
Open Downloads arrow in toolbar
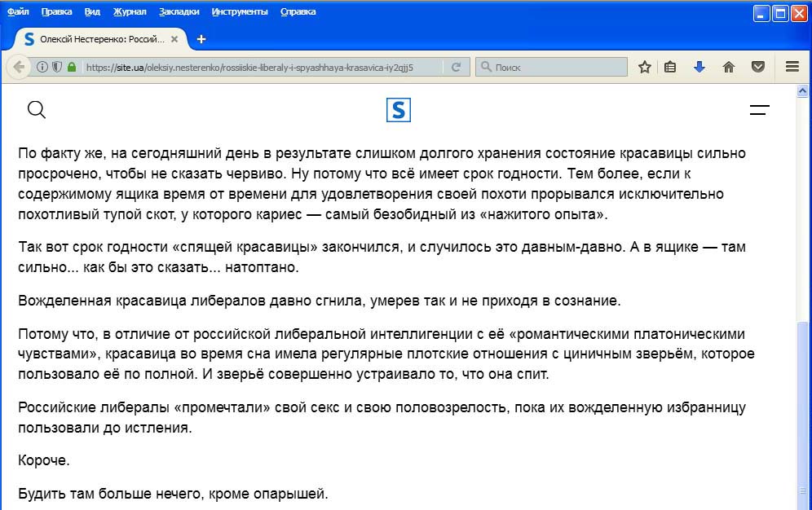(x=699, y=67)
